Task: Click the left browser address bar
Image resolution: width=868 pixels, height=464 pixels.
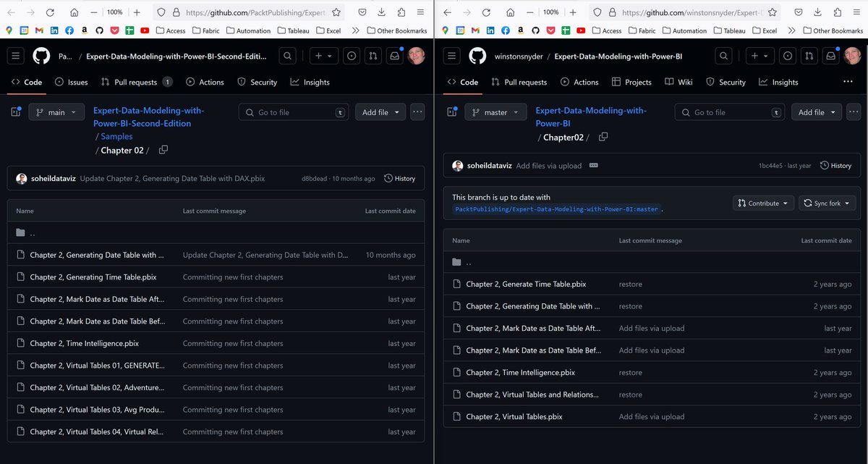Action: click(x=250, y=12)
